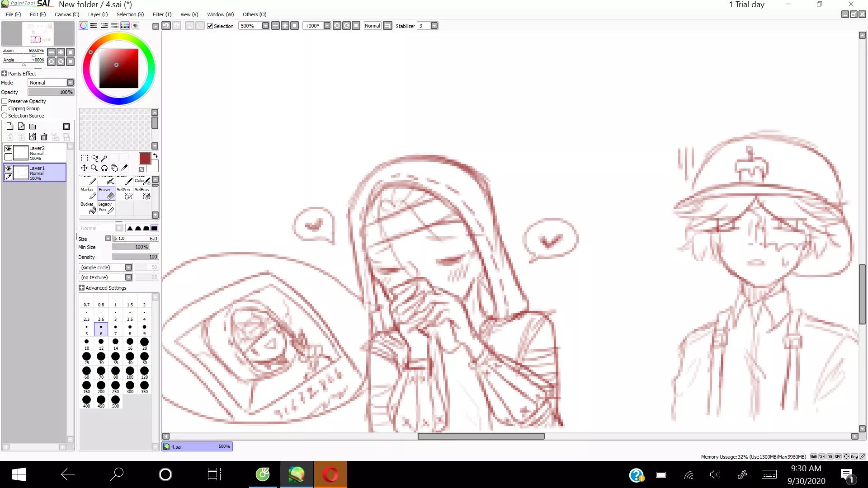Enable Clipping Group
This screenshot has height=488, width=868.
coord(5,108)
